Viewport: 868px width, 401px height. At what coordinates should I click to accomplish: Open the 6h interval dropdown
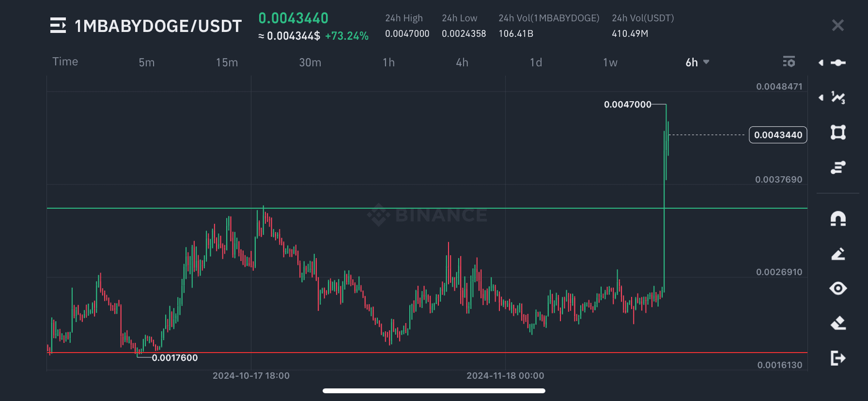(697, 62)
